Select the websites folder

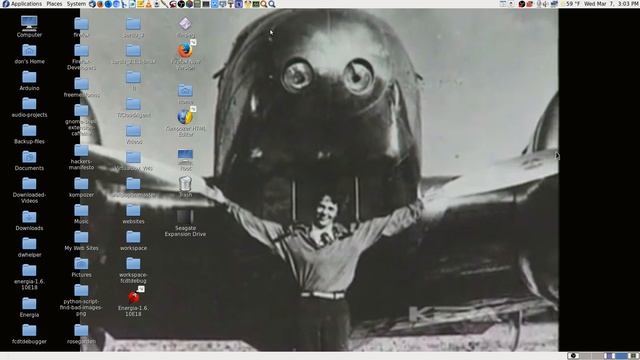click(133, 214)
